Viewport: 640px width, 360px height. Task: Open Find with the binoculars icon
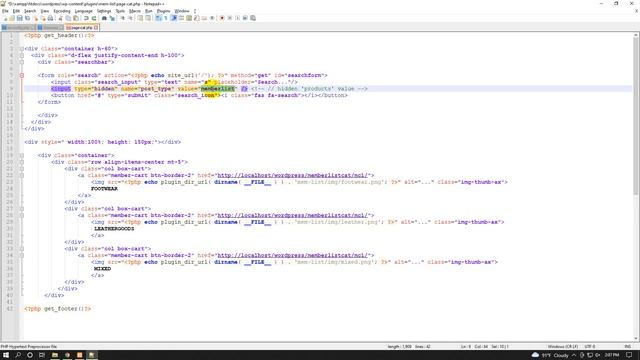(104, 18)
